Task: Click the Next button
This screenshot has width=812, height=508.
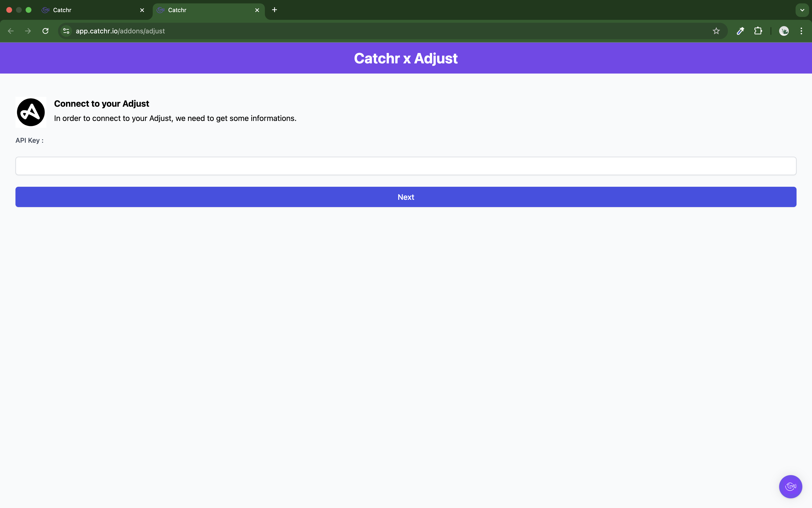Action: tap(406, 197)
